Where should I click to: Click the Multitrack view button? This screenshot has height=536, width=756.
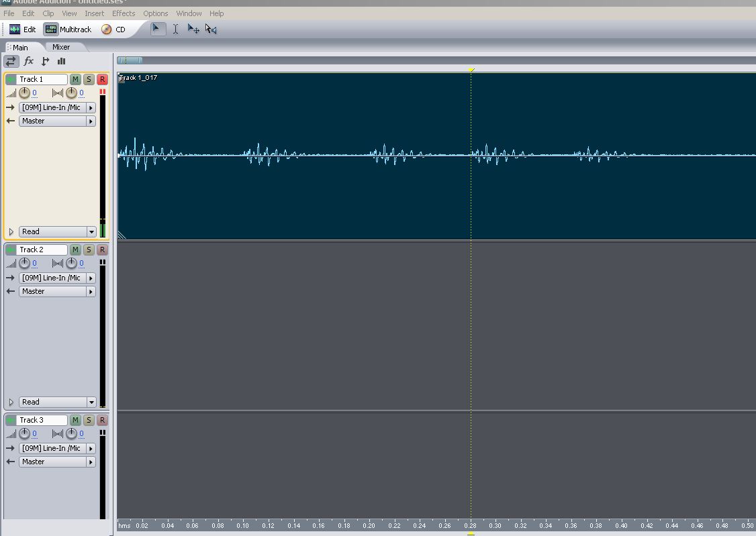pos(68,30)
